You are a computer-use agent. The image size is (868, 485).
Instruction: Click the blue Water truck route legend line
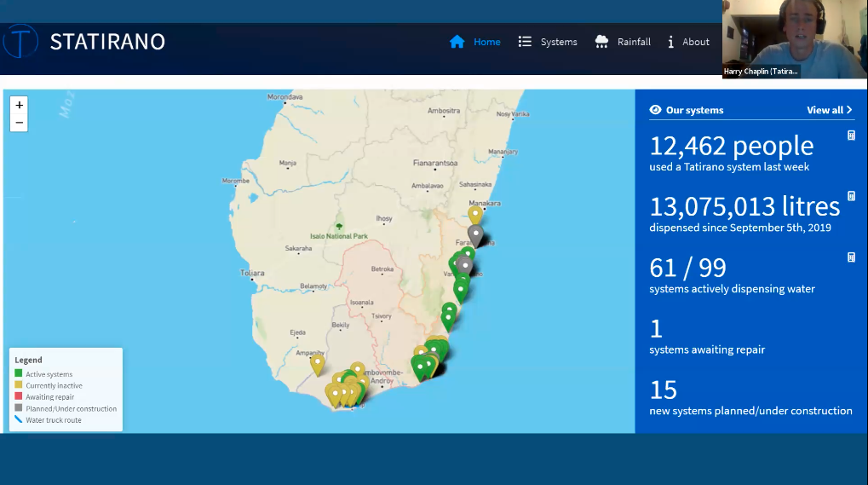tap(18, 419)
